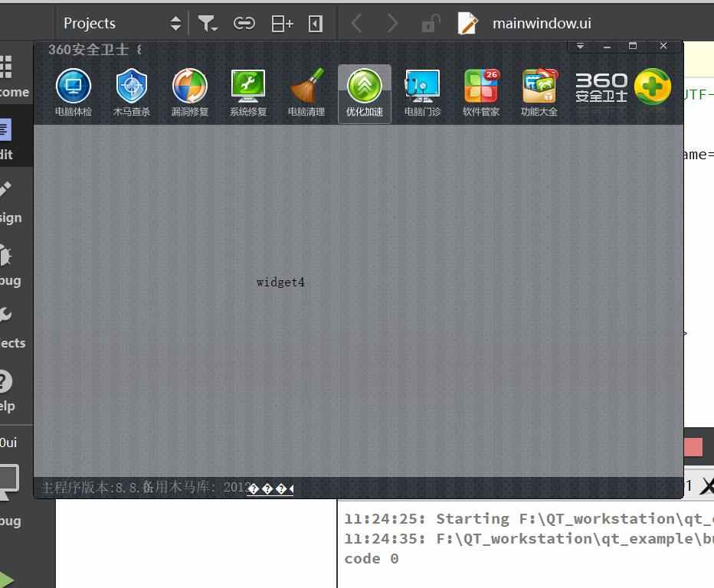This screenshot has width=714, height=588.
Task: Choose the 电脑清理 broom cleanup icon
Action: click(x=306, y=93)
